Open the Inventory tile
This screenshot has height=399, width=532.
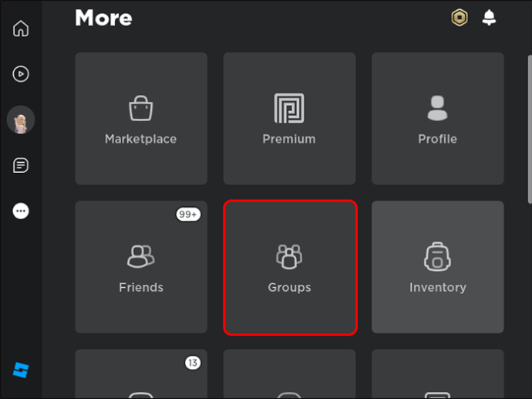(x=438, y=267)
